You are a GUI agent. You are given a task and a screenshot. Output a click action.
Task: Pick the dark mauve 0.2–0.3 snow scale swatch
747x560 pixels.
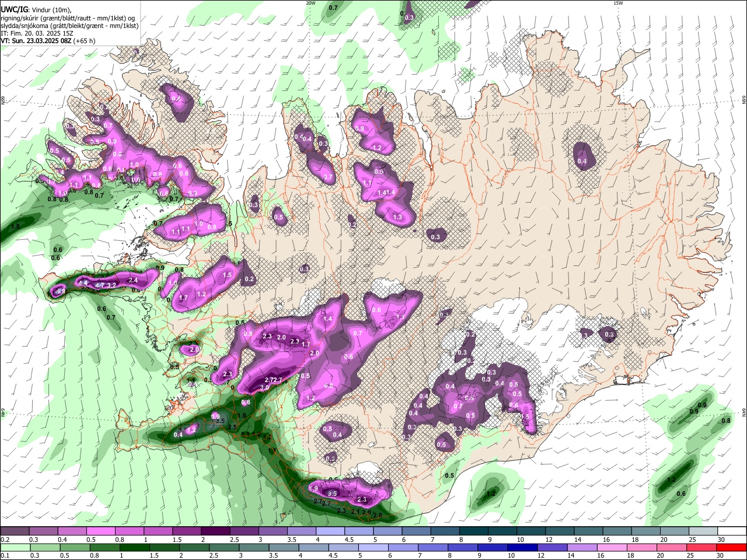[x=15, y=531]
